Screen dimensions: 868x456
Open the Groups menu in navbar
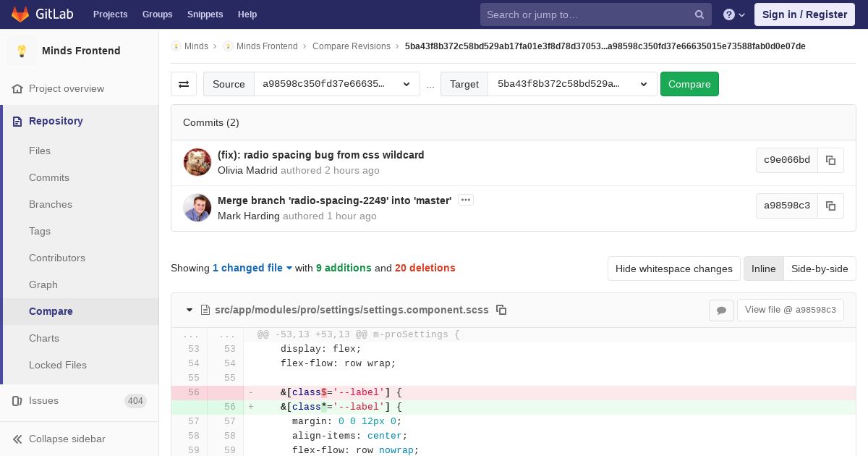[x=157, y=14]
